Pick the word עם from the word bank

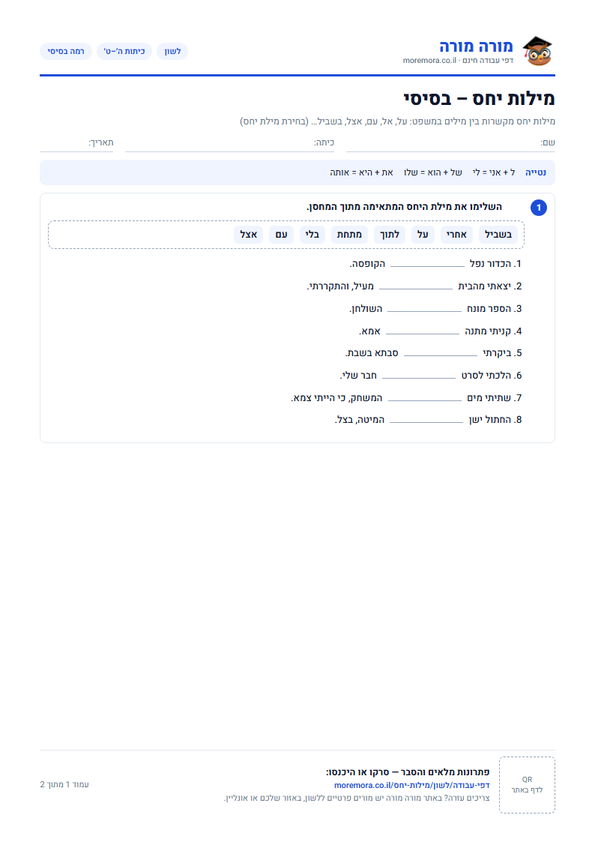tap(281, 235)
